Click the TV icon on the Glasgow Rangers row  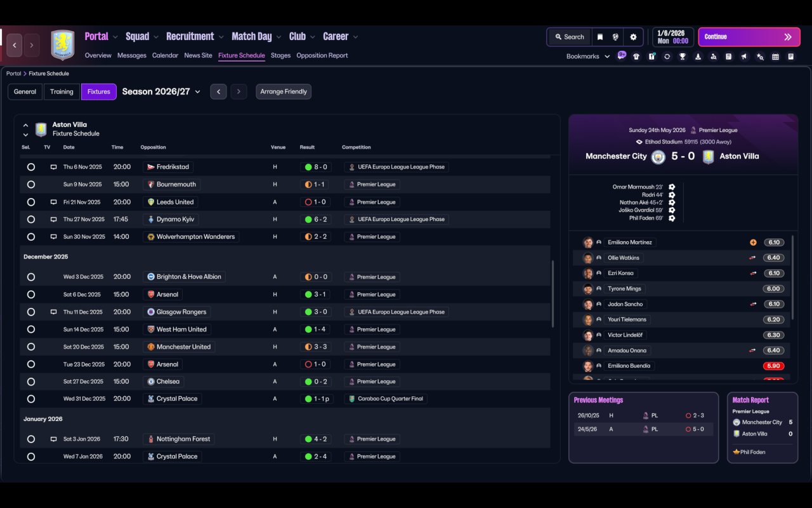(53, 312)
